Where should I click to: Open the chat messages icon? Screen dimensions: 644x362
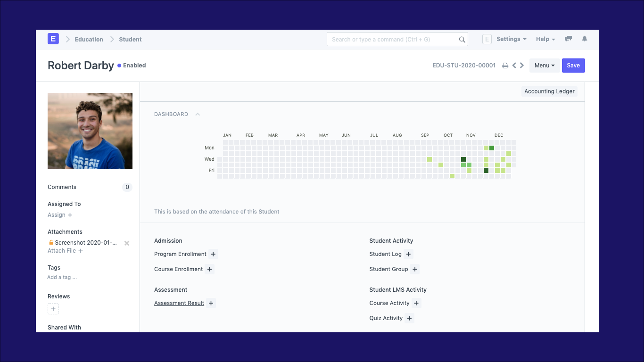pyautogui.click(x=569, y=39)
